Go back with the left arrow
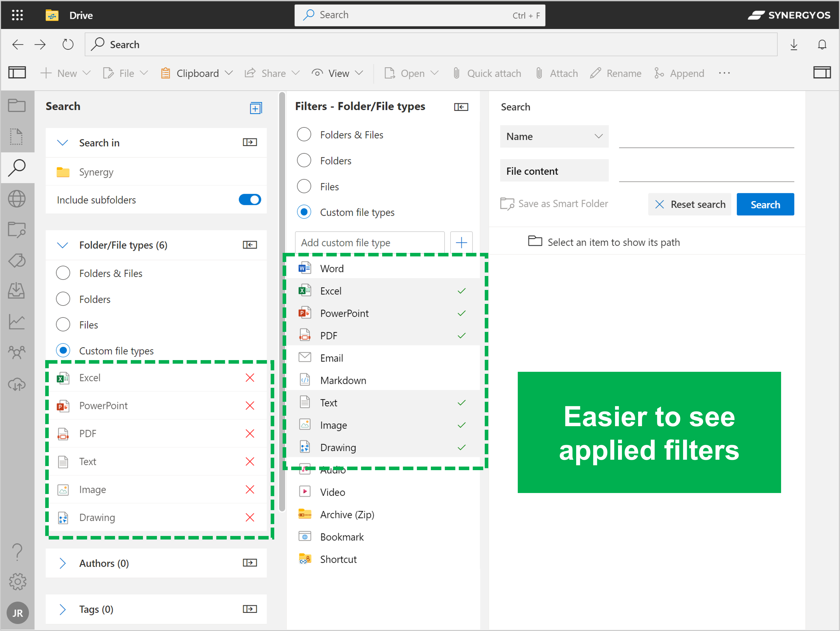The image size is (840, 631). tap(18, 44)
